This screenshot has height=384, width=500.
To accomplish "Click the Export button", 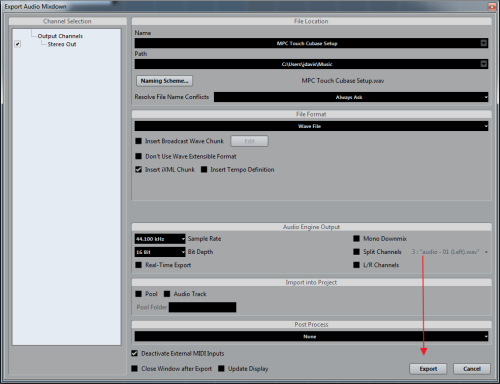I will click(x=428, y=369).
